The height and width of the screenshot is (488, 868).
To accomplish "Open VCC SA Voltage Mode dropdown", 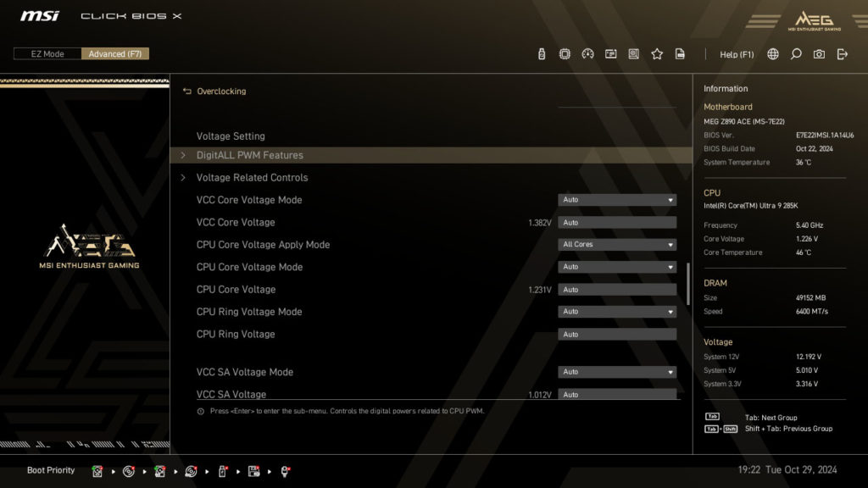I will pyautogui.click(x=617, y=372).
